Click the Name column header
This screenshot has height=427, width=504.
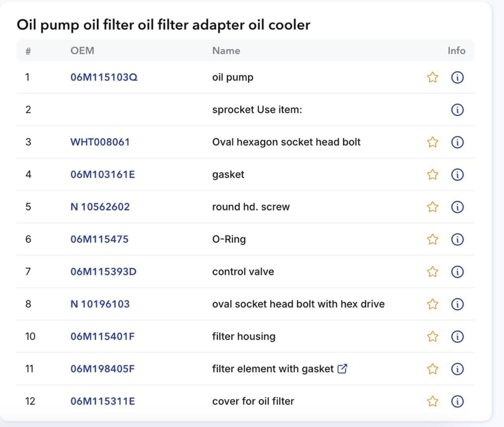[x=226, y=51]
